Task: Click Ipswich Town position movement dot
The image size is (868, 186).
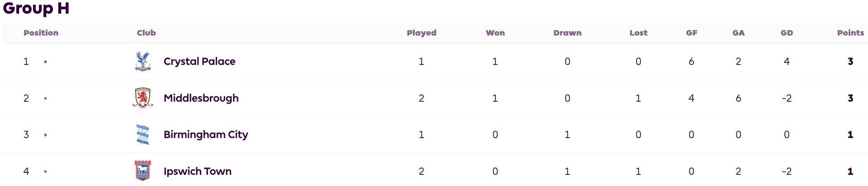Action: coord(45,172)
